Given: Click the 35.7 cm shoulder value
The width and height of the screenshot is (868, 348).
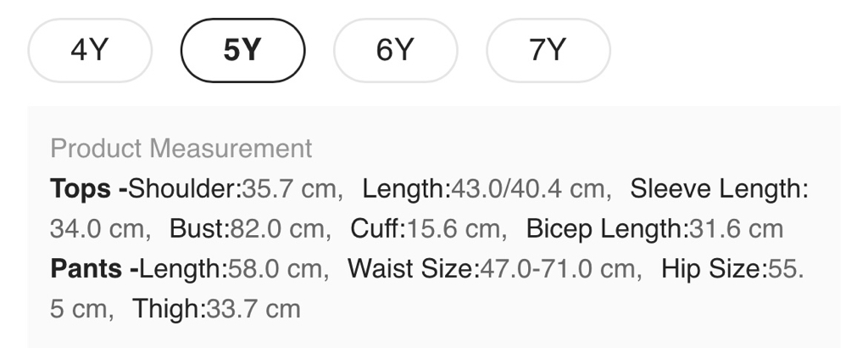Looking at the screenshot, I should 290,188.
